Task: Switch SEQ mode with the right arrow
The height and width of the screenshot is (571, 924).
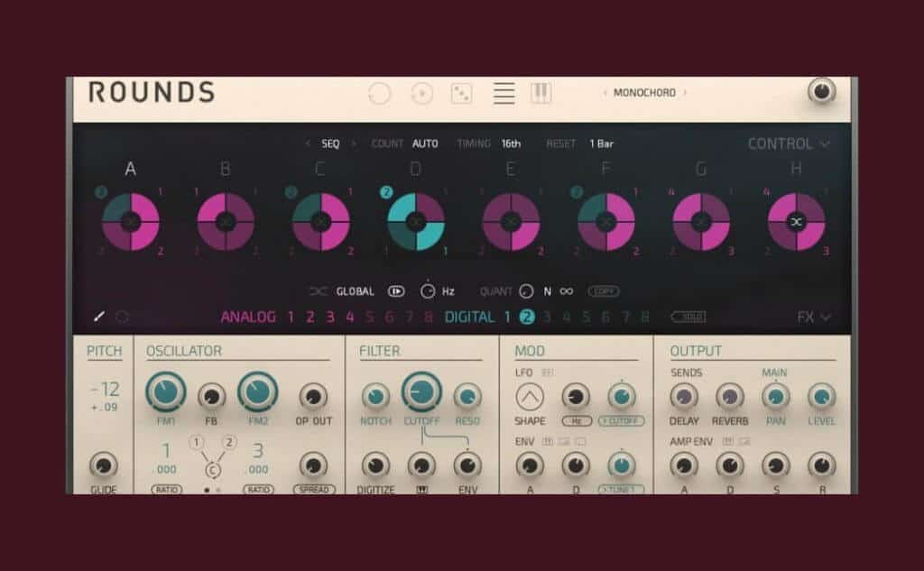Action: click(x=354, y=143)
